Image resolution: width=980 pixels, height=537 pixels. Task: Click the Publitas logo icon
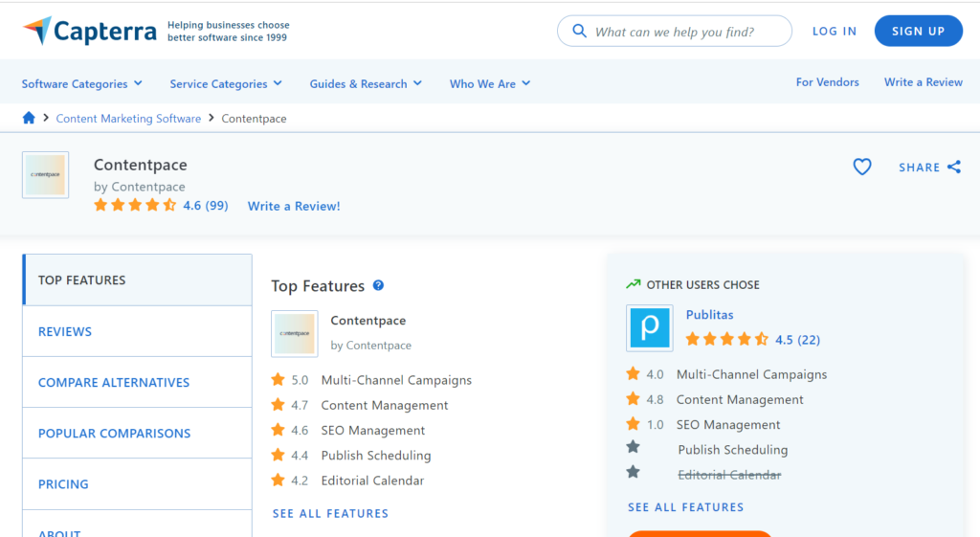(650, 328)
